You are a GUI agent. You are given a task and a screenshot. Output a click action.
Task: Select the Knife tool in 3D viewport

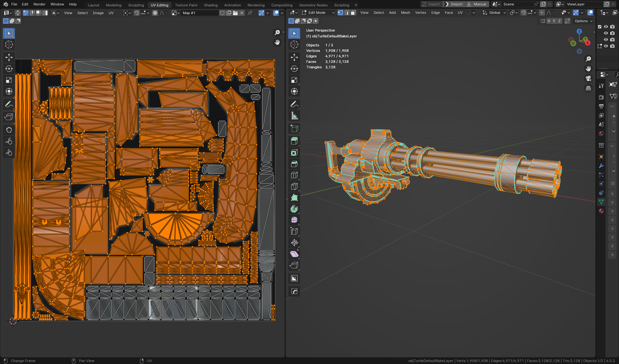click(x=294, y=187)
